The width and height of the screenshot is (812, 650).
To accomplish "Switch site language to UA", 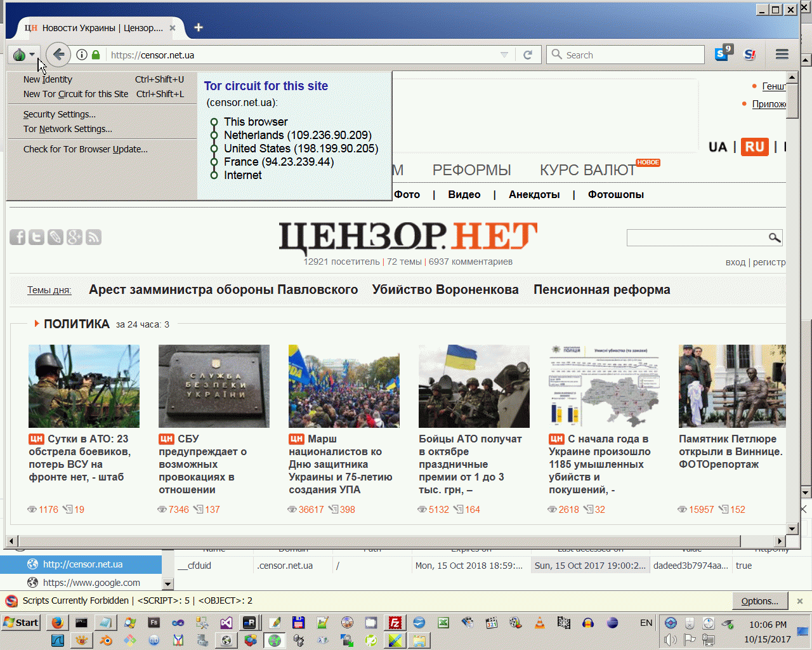I will coord(717,147).
